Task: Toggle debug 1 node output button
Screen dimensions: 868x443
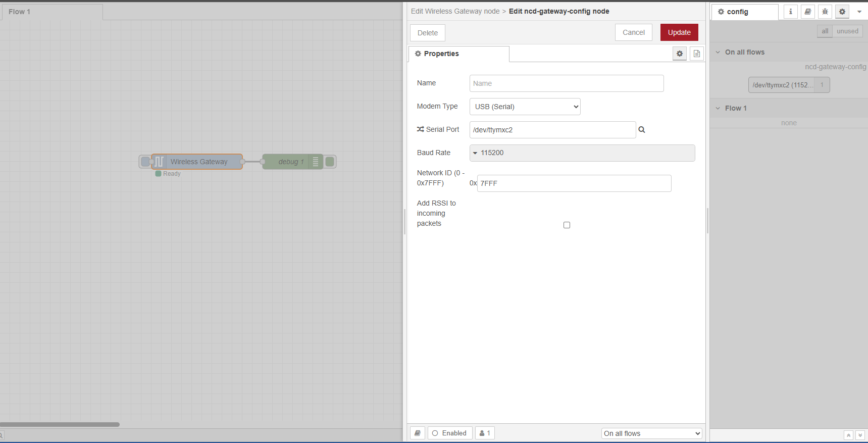Action: [x=330, y=162]
